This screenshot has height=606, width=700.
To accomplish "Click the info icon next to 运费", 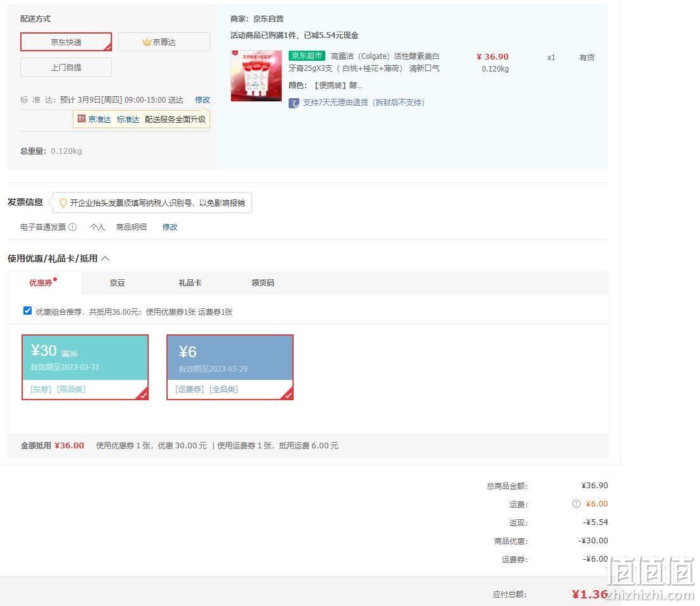I will pos(577,504).
